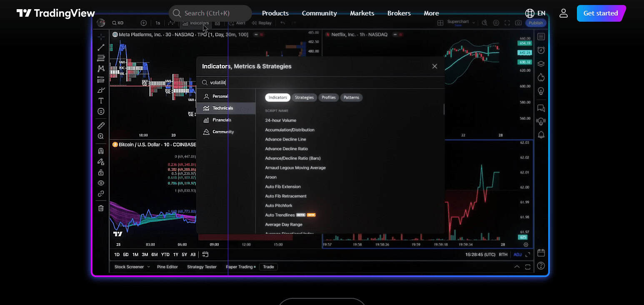The image size is (644, 305).
Task: Open the user profile icon
Action: click(564, 13)
